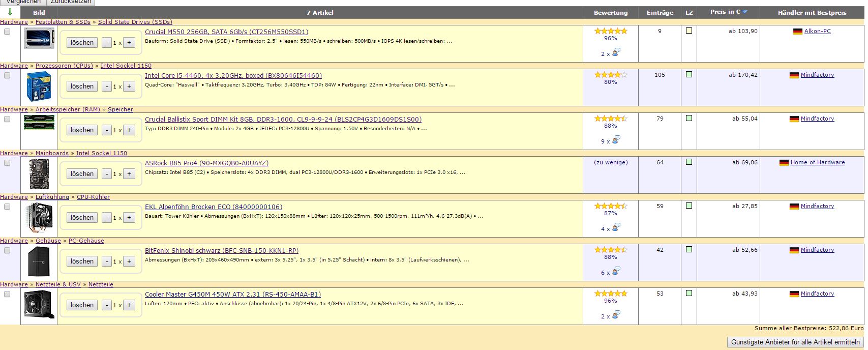Image resolution: width=868 pixels, height=350 pixels.
Task: Click the review comments icon for Cooler Master G450M
Action: [x=616, y=315]
